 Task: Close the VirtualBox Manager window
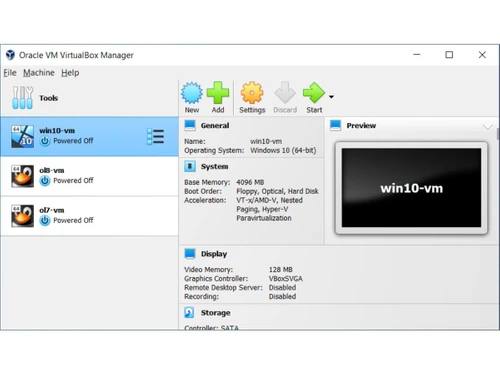pyautogui.click(x=482, y=55)
